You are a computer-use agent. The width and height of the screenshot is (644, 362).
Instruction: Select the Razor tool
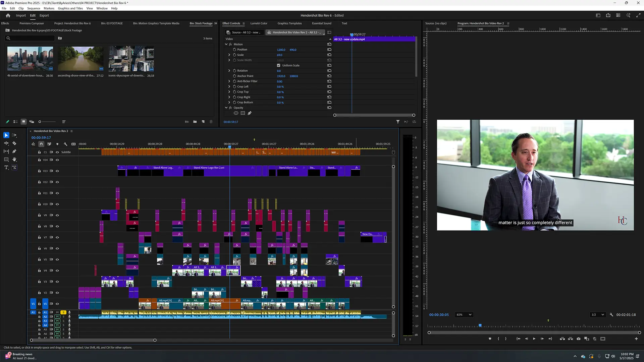coord(14,143)
